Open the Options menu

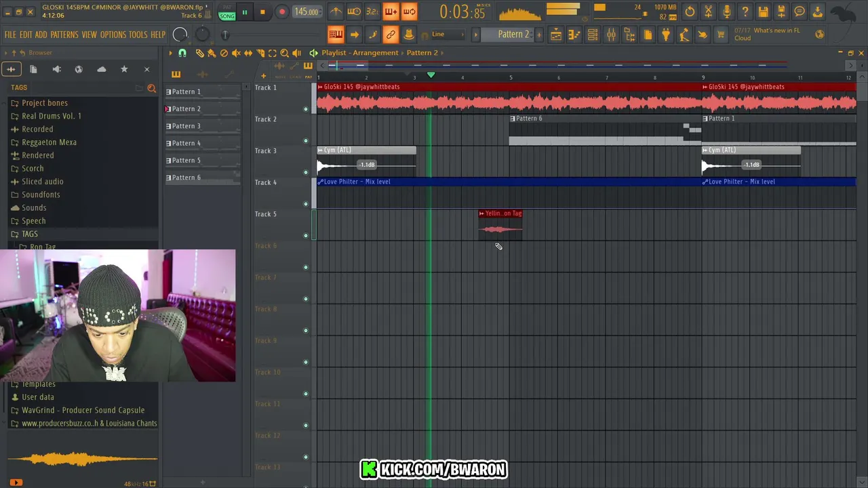coord(113,35)
